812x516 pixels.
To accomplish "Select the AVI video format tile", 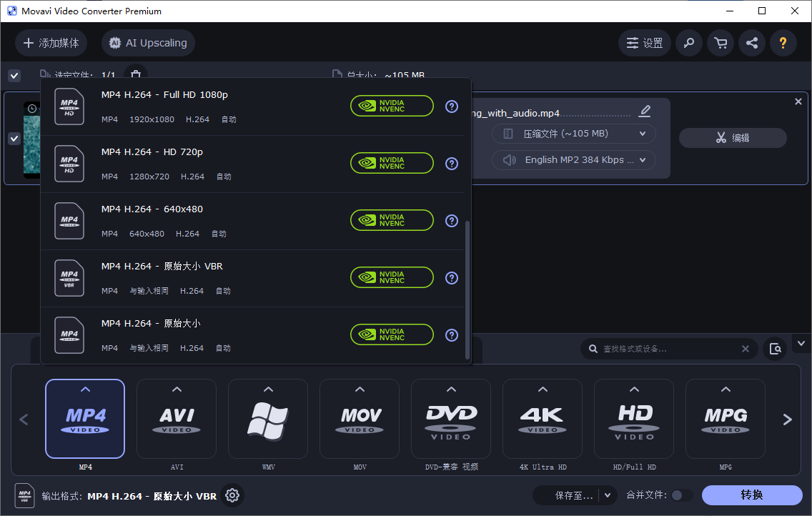I will 177,419.
